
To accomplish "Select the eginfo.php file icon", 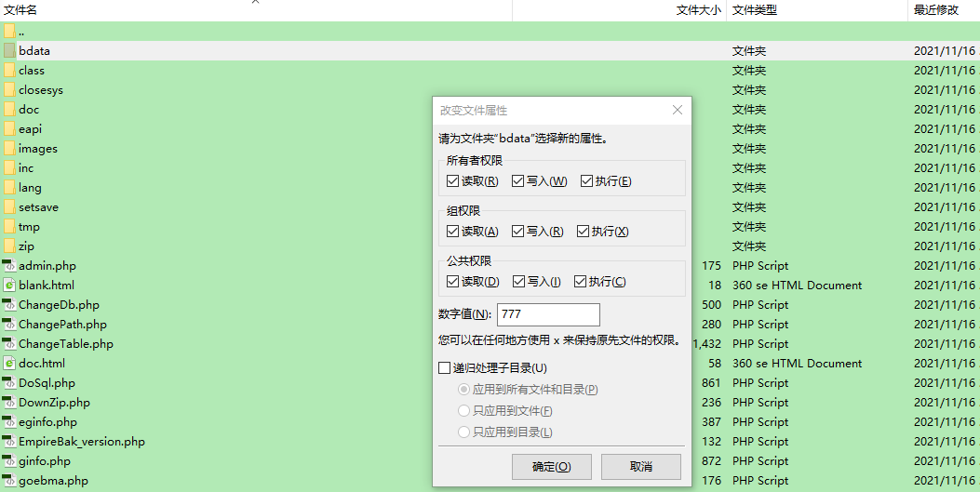I will click(x=8, y=422).
